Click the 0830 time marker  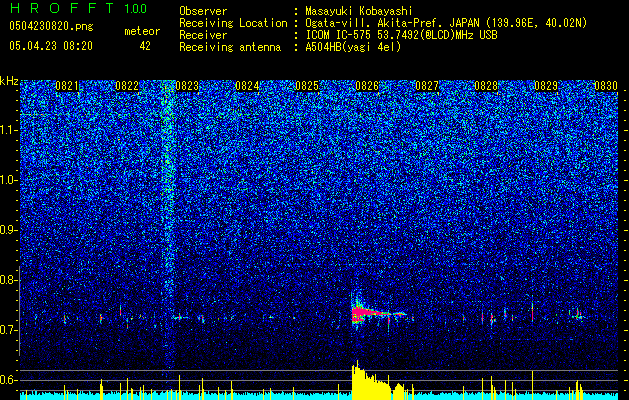click(x=606, y=86)
